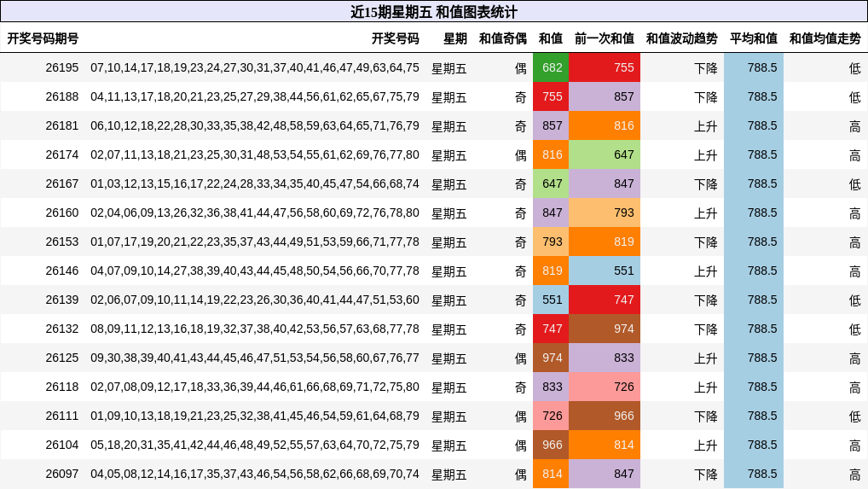The image size is (868, 489).
Task: Select issue number 26132
Action: tap(62, 329)
